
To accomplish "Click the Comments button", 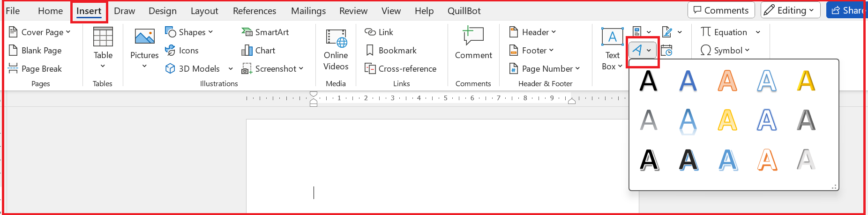I will [721, 10].
